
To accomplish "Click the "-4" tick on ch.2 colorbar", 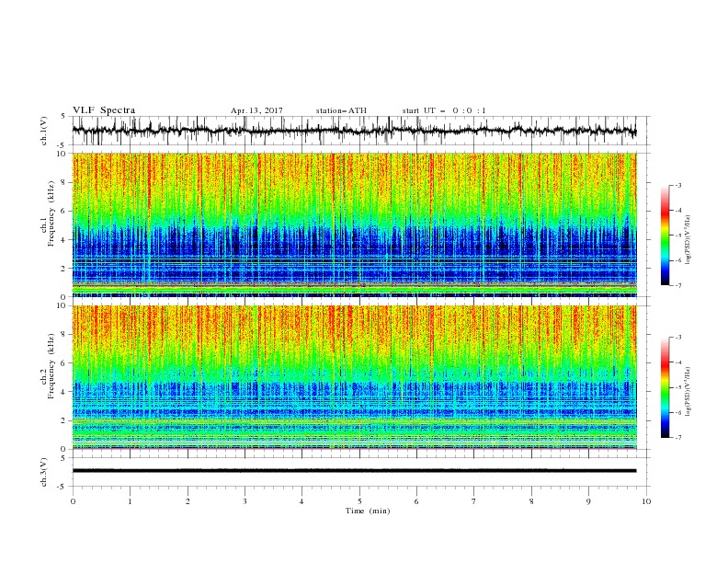I will (677, 362).
